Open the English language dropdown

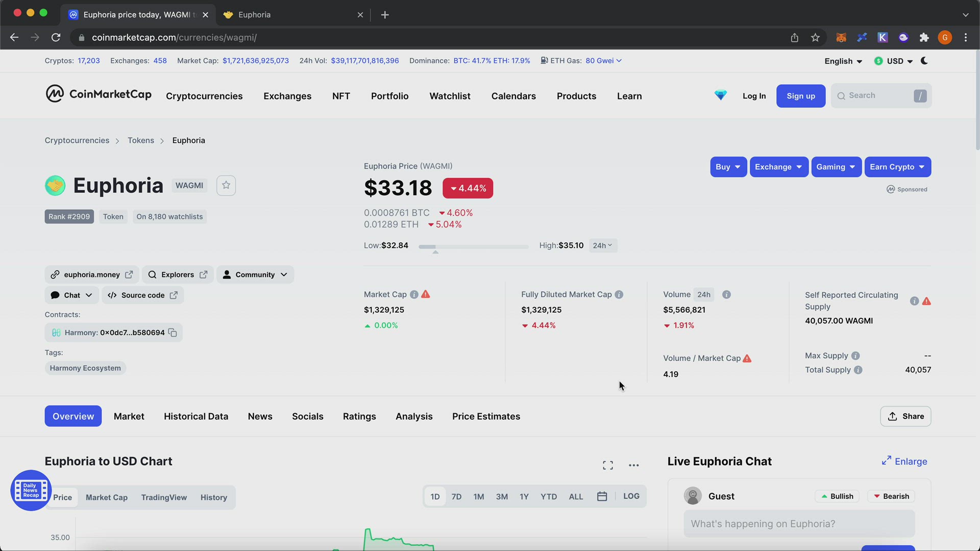tap(843, 61)
